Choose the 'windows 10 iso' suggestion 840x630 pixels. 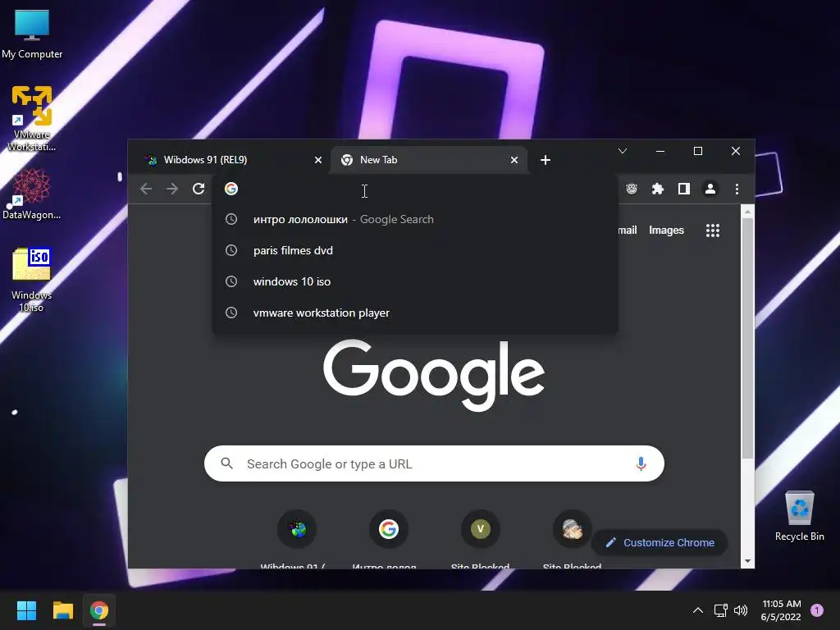point(415,281)
